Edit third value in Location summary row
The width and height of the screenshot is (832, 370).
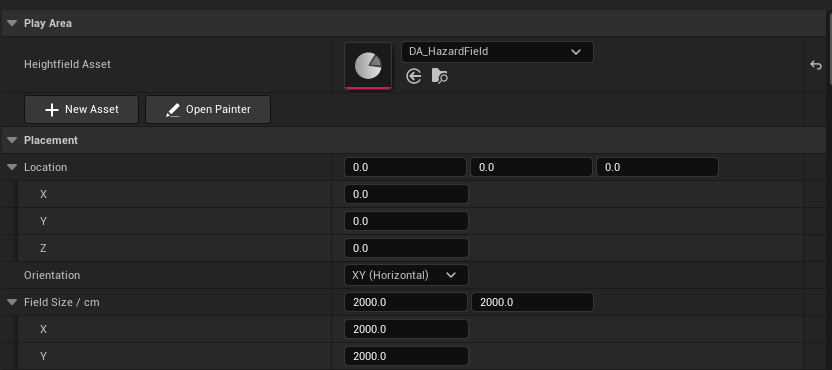(657, 167)
